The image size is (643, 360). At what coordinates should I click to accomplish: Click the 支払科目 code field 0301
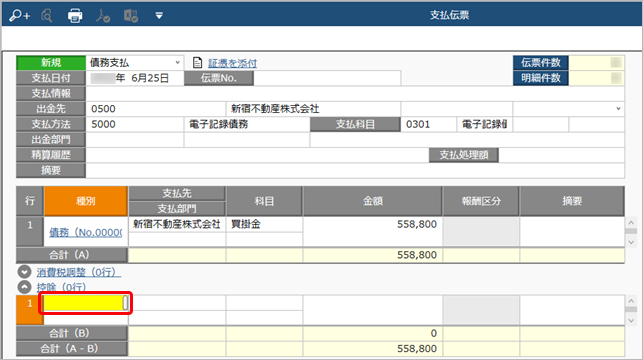click(429, 124)
